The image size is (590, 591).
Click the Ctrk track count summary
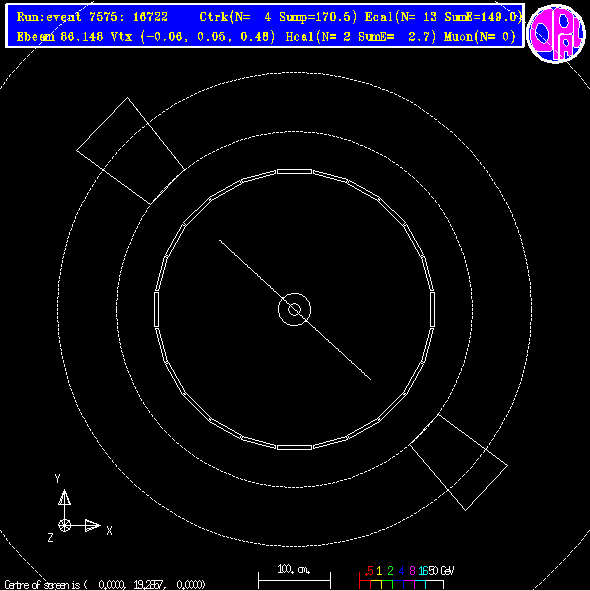tap(278, 17)
